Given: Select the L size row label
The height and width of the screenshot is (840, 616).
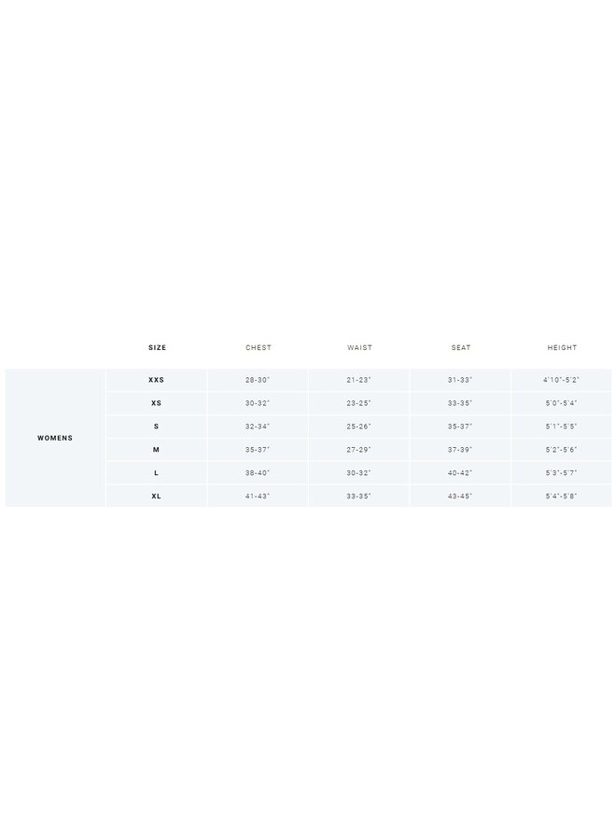Looking at the screenshot, I should [x=157, y=473].
